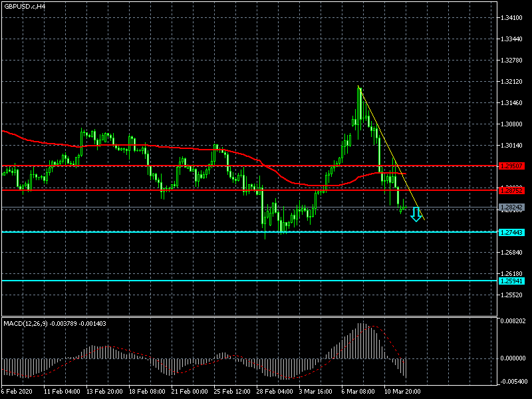The height and width of the screenshot is (399, 532).
Task: Click the 1.32120 price axis label
Action: 511,82
